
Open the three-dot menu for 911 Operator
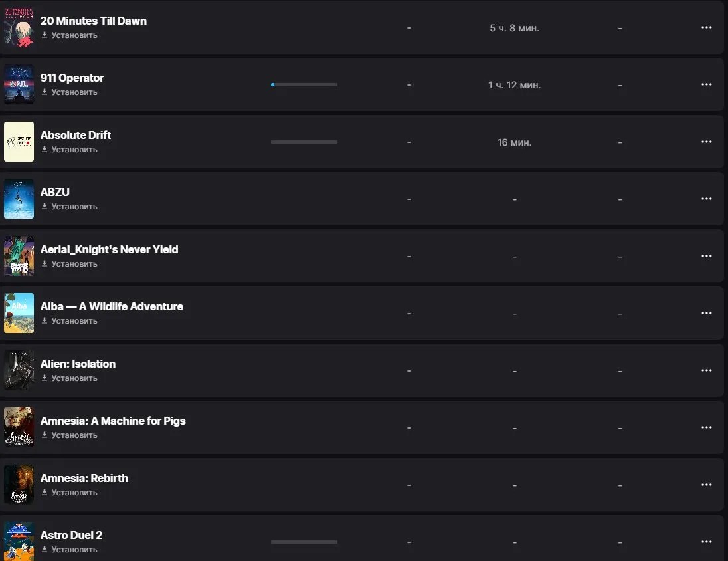coord(706,84)
